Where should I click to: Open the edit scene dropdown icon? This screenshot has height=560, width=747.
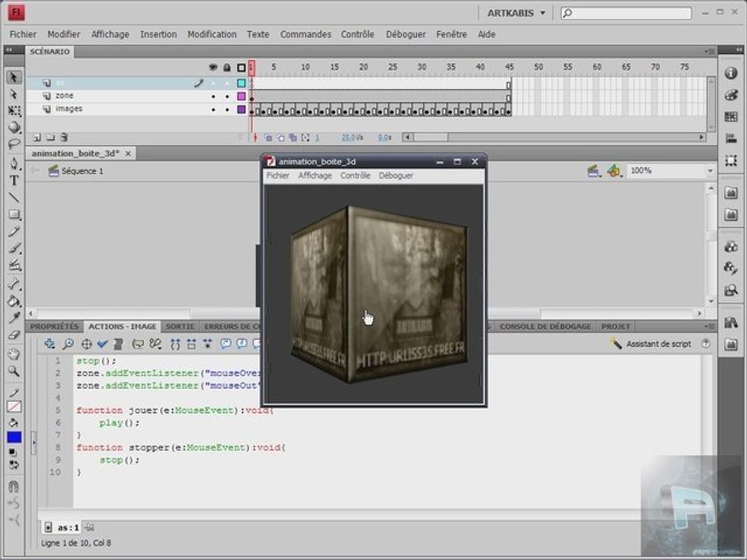click(x=593, y=170)
